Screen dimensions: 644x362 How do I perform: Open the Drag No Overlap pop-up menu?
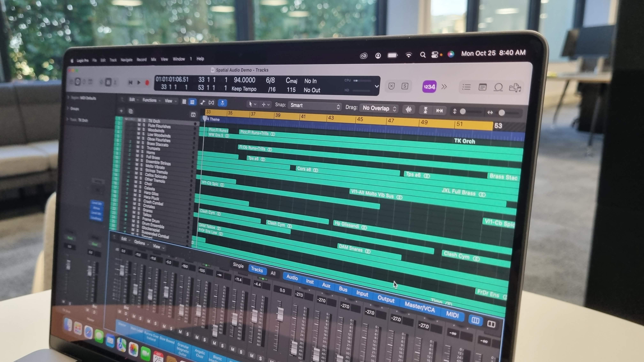379,108
